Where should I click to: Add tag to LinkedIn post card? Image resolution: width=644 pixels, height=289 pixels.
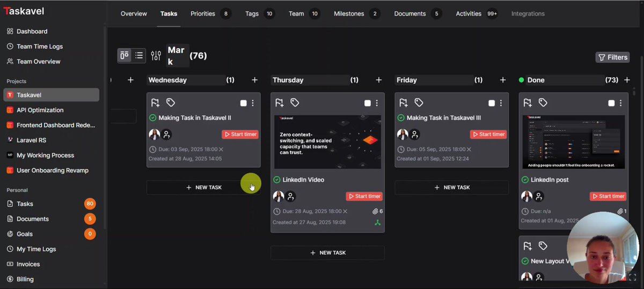(x=543, y=102)
